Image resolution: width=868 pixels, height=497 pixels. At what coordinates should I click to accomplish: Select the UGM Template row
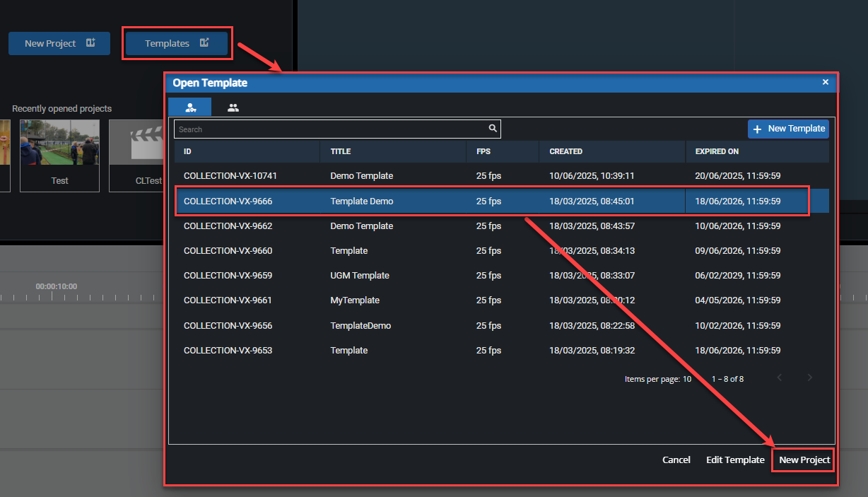(359, 276)
